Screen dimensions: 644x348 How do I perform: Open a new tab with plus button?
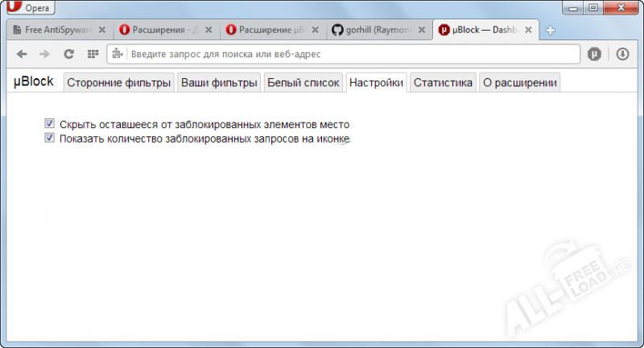(551, 31)
